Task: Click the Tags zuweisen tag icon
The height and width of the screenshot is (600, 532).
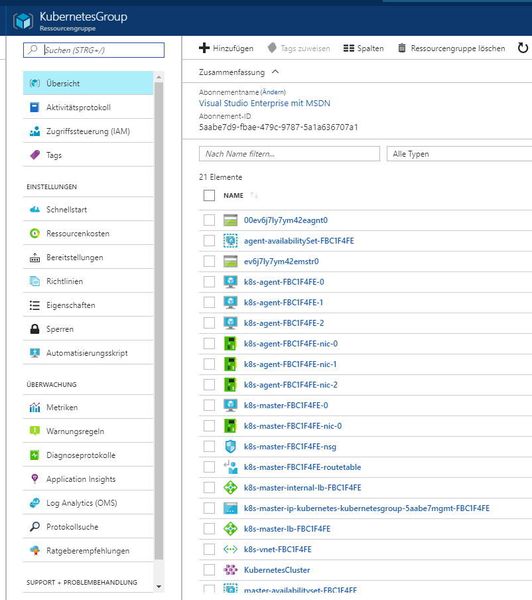Action: point(272,48)
